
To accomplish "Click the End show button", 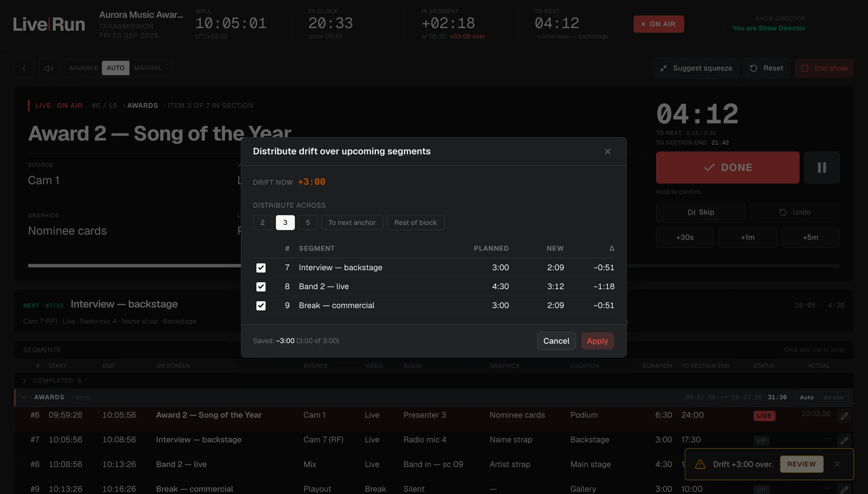I will 824,68.
